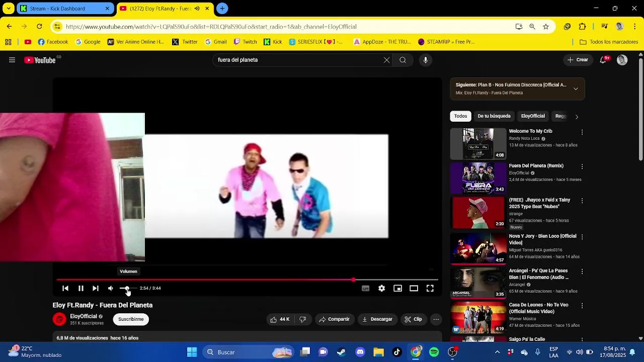
Task: Open YouTube notifications bell
Action: 603,60
